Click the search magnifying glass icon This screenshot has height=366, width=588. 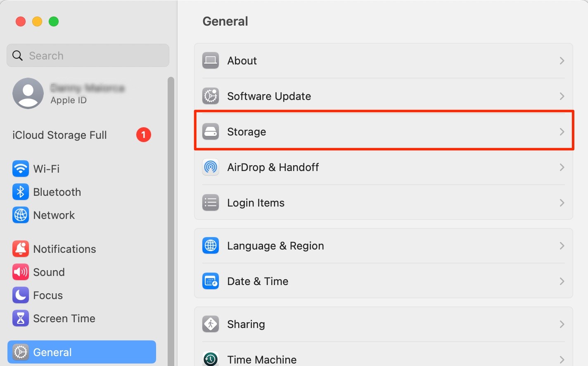17,55
